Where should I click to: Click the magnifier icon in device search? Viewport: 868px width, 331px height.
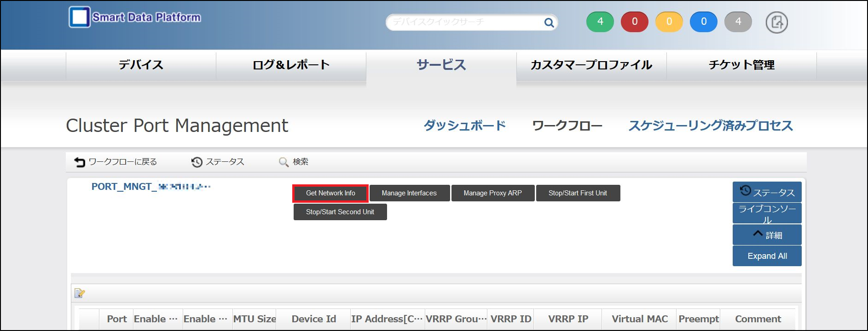tap(549, 23)
